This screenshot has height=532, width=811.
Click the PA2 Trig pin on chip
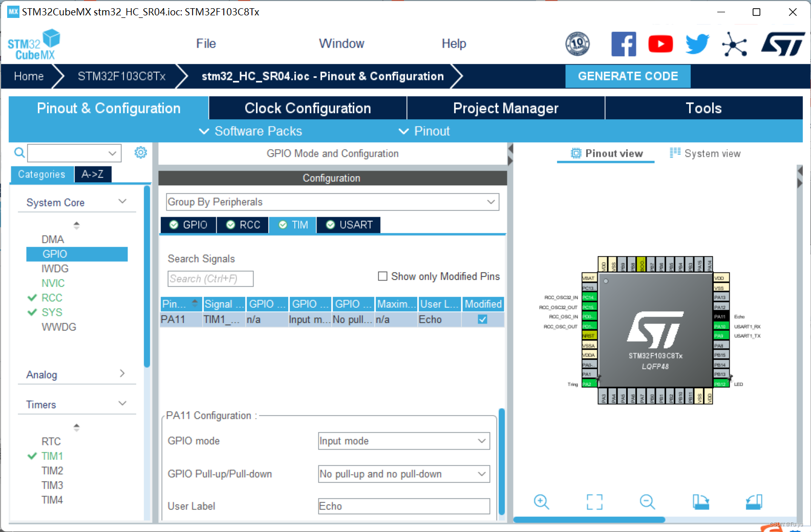pos(589,384)
